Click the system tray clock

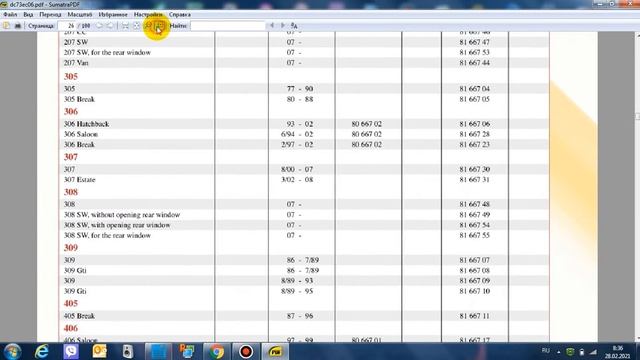pos(618,352)
